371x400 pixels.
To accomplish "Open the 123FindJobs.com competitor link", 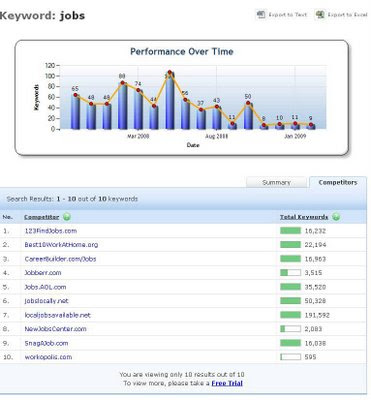I will [51, 231].
